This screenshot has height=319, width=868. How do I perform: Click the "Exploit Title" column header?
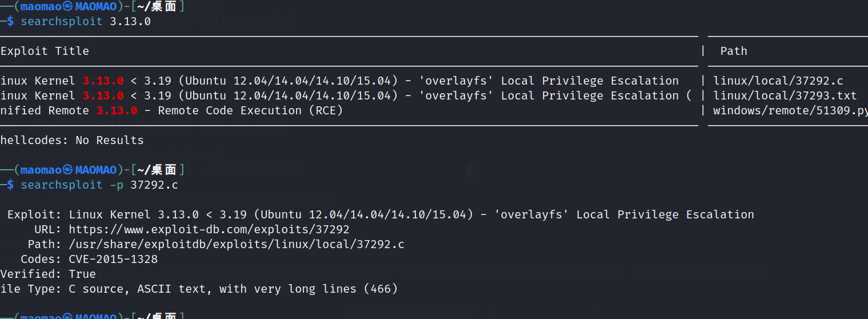pyautogui.click(x=45, y=51)
